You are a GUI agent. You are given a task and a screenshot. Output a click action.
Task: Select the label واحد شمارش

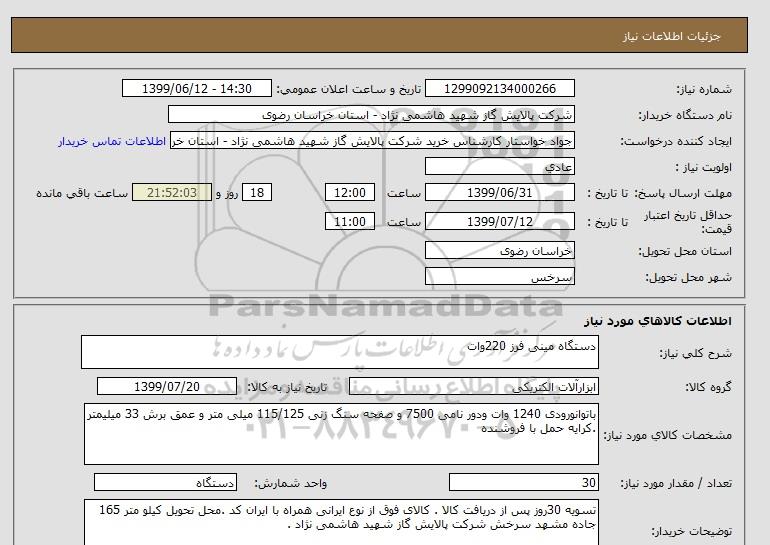(x=291, y=483)
